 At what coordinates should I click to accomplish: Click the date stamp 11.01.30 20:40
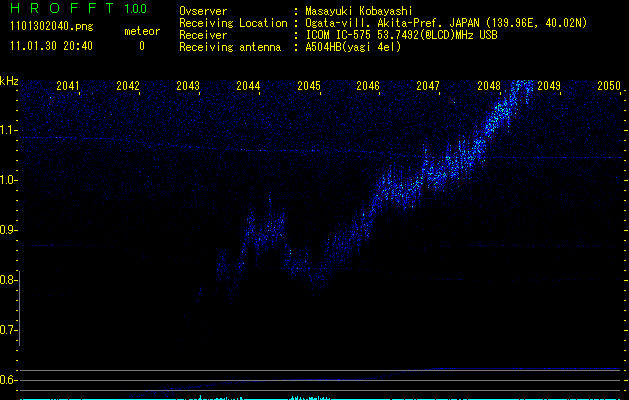pos(51,46)
